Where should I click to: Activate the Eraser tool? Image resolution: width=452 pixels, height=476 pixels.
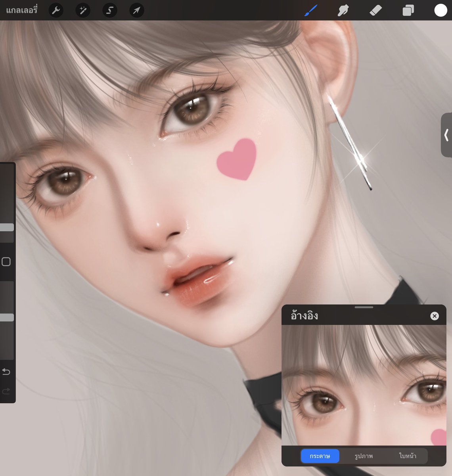[x=375, y=10]
